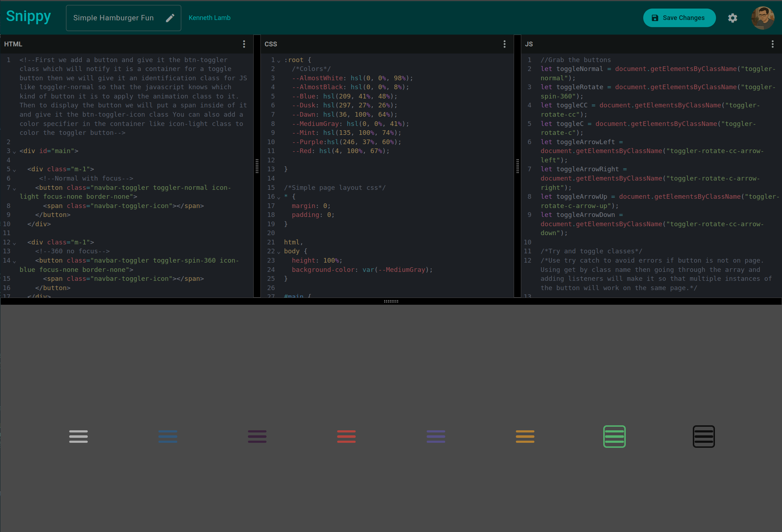
Task: Click the 'height: 100%;' CSS line
Action: click(317, 260)
